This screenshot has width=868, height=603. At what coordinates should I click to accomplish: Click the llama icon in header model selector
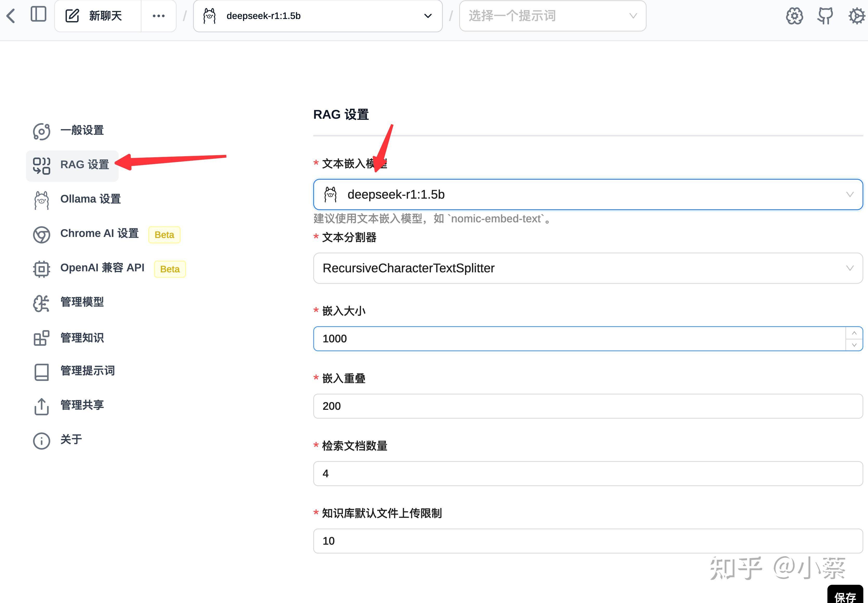209,16
